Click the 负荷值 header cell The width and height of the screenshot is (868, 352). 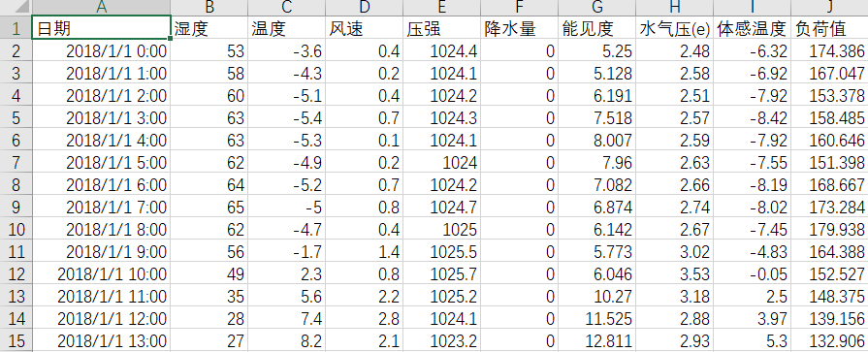point(829,28)
